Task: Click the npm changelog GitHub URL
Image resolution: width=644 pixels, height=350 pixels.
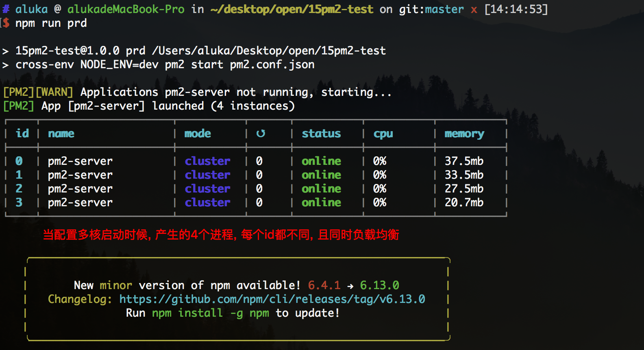Action: point(272,299)
